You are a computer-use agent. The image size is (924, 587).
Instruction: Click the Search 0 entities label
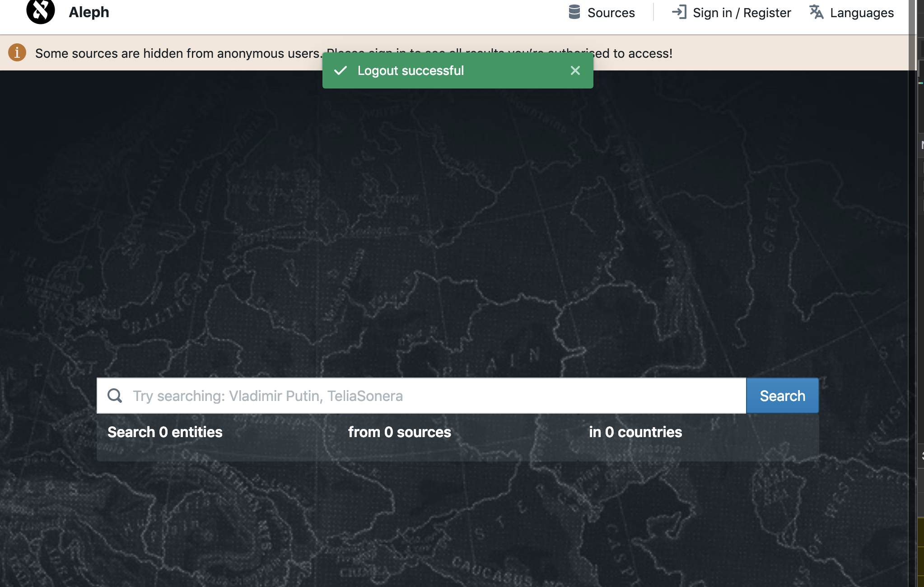pyautogui.click(x=165, y=432)
